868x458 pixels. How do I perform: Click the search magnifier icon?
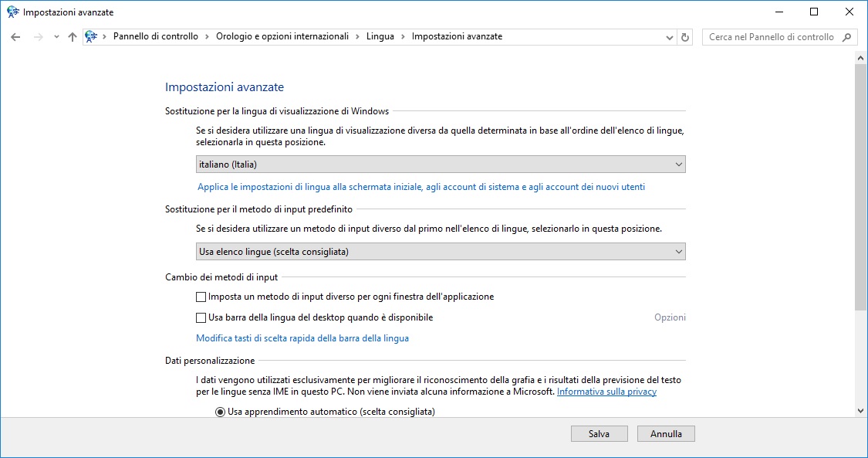(x=847, y=37)
